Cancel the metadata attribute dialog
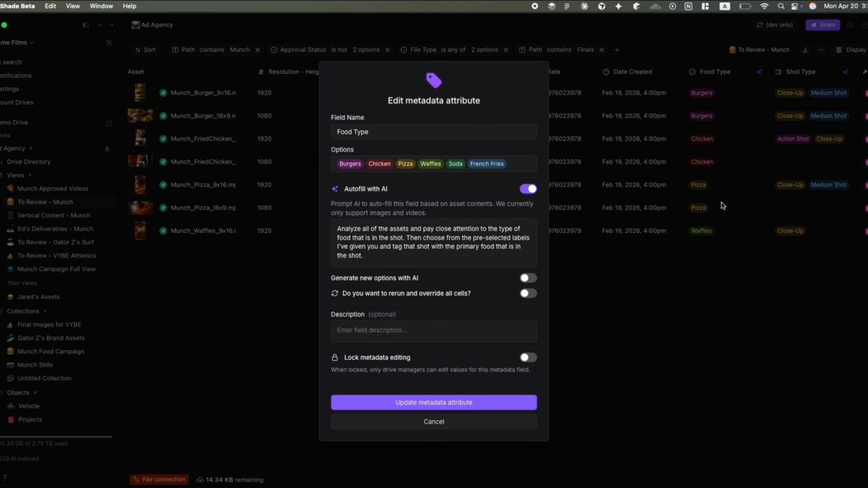 click(433, 421)
